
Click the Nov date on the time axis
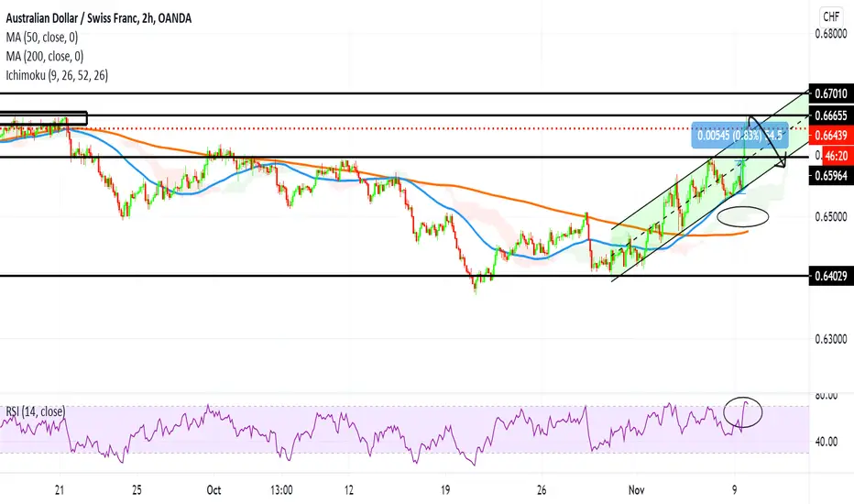pyautogui.click(x=636, y=490)
